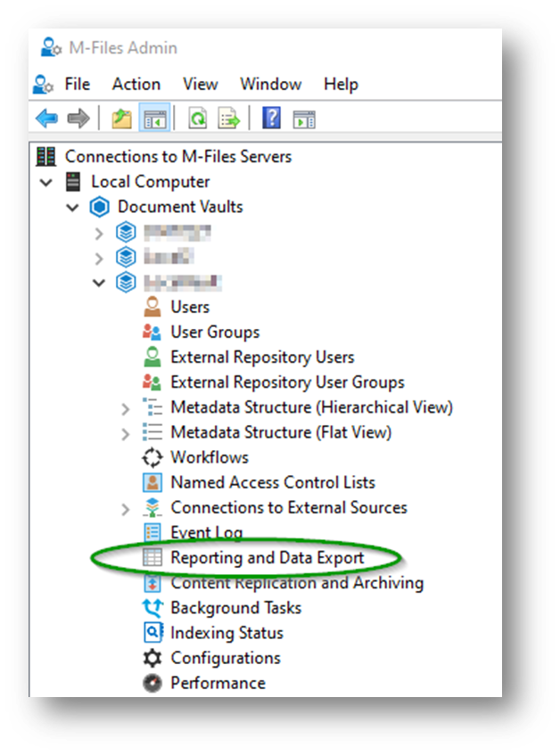
Task: Open the File menu
Action: pos(77,84)
